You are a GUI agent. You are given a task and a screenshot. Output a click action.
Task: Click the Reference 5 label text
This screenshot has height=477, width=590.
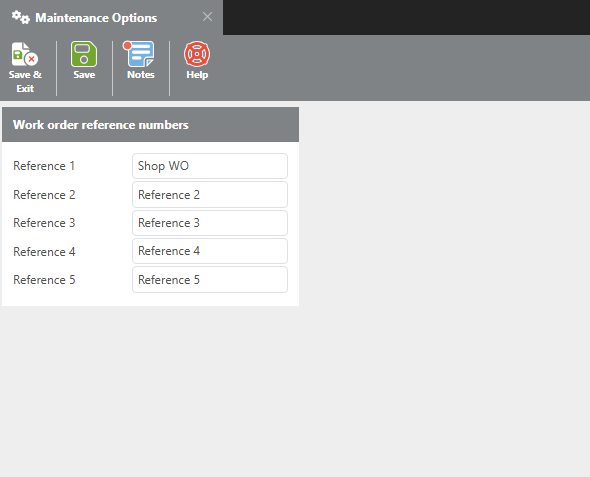click(44, 280)
